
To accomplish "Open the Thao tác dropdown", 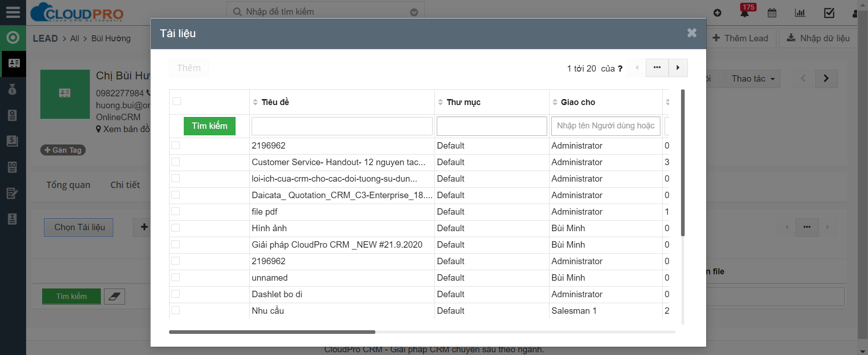I will coord(753,79).
